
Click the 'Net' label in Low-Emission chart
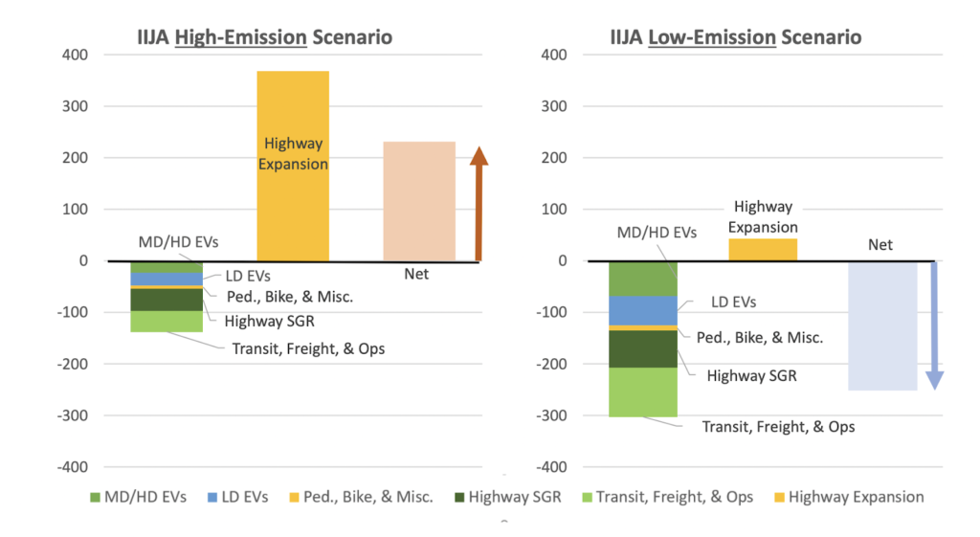pos(880,245)
